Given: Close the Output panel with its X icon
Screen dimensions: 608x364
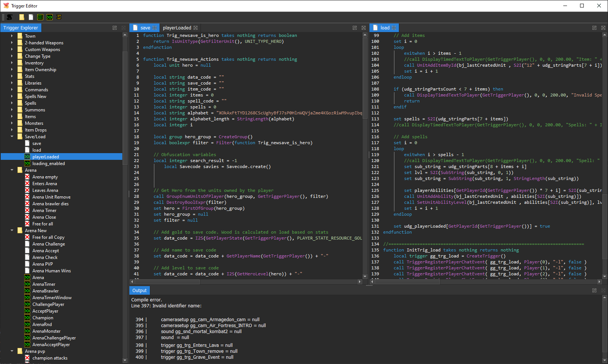Looking at the screenshot, I should [x=603, y=291].
